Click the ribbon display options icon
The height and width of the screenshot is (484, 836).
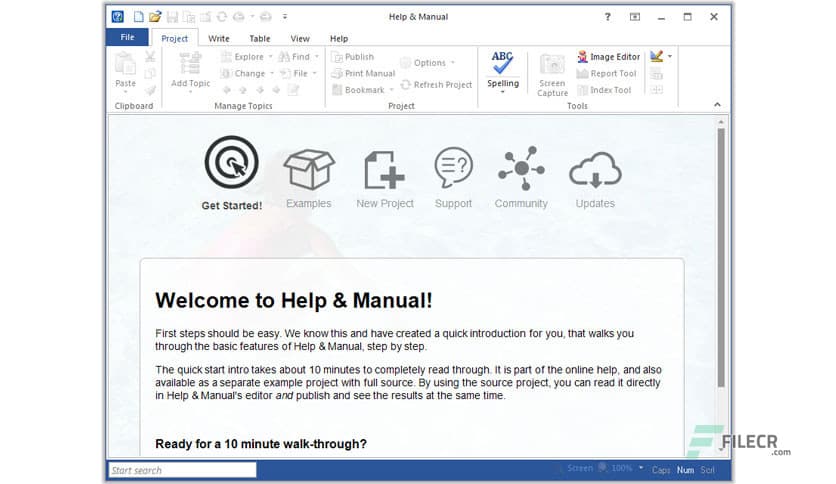634,17
